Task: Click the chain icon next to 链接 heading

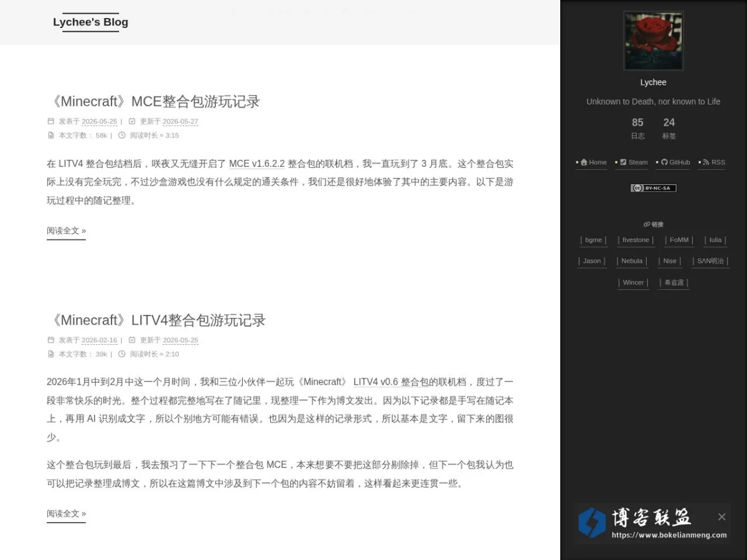Action: coord(647,225)
